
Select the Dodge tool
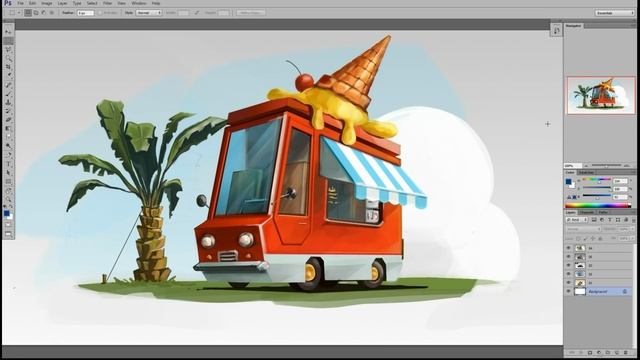tap(8, 146)
